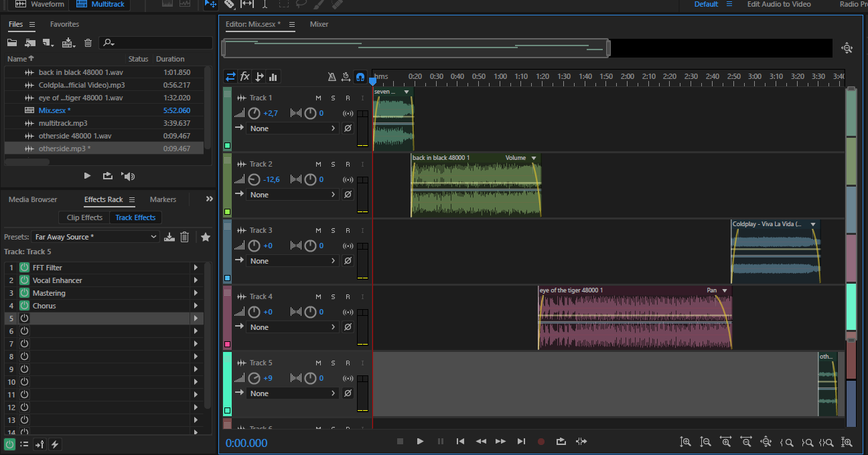
Task: Toggle power for Chorus effect
Action: pos(24,306)
